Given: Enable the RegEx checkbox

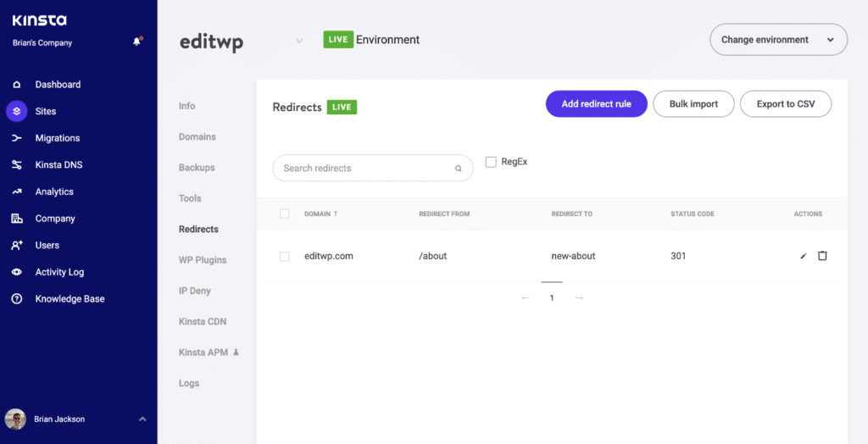Looking at the screenshot, I should click(x=491, y=162).
